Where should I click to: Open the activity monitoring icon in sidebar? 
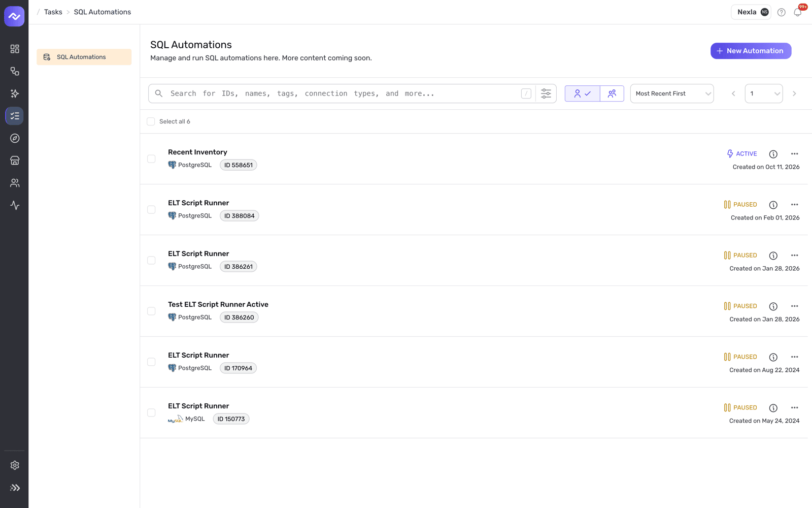15,205
